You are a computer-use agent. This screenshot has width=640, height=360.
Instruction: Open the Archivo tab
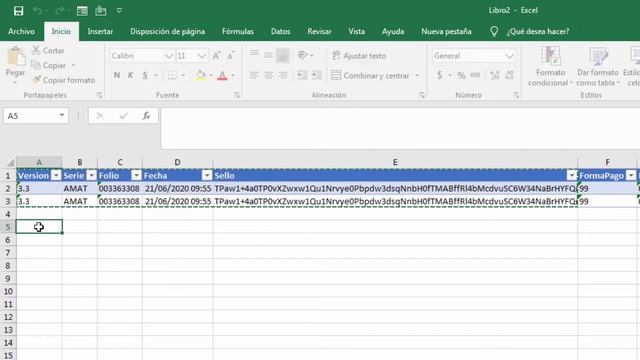tap(21, 31)
